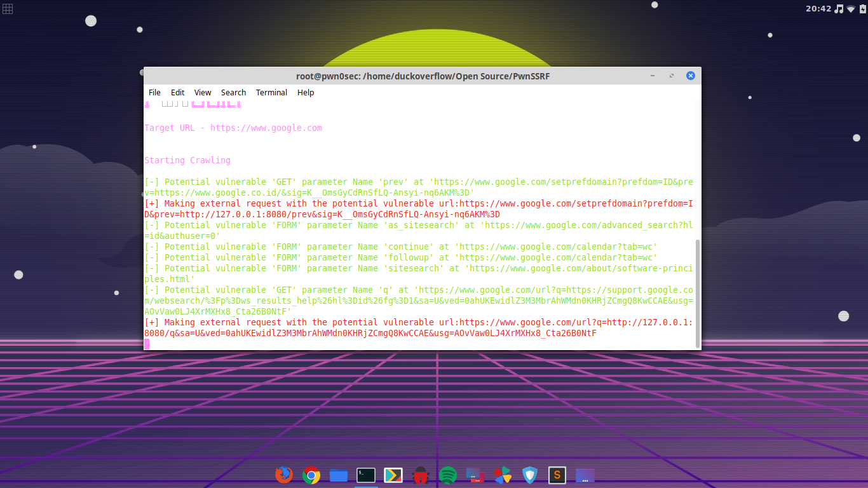Open the applications grid in top-left corner

coord(8,8)
